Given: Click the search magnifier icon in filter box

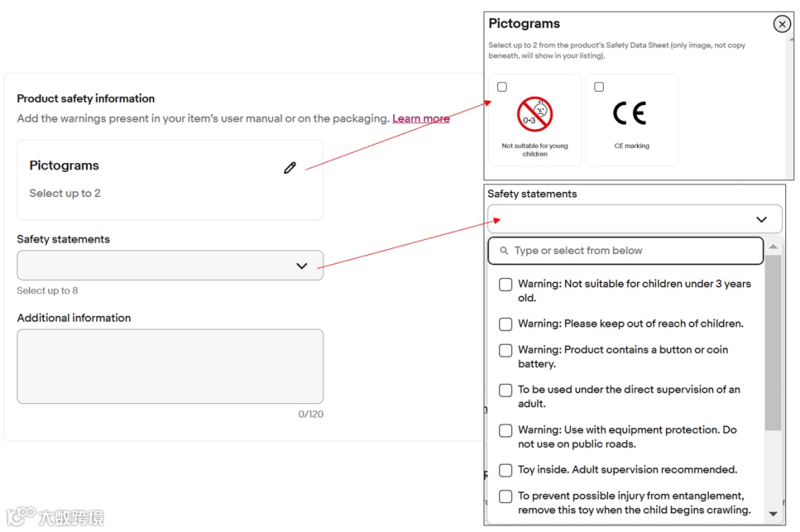Looking at the screenshot, I should [x=504, y=250].
